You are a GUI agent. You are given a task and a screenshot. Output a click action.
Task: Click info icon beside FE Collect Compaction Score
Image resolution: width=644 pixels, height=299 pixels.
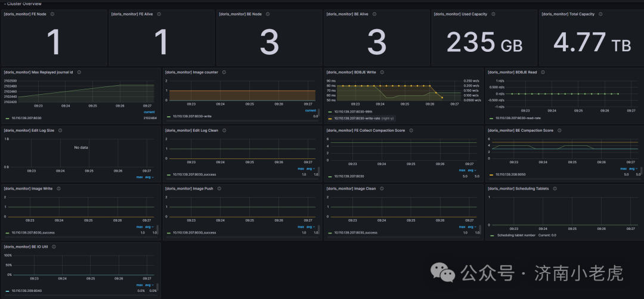click(x=411, y=130)
